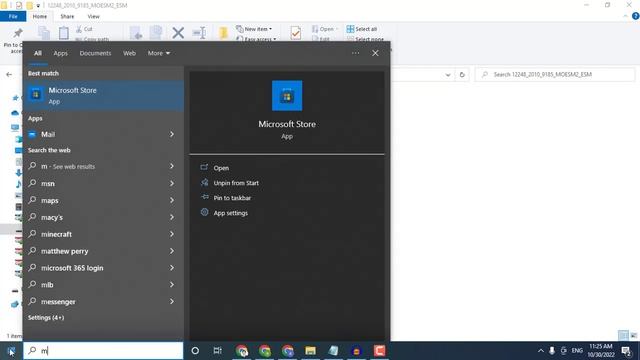The width and height of the screenshot is (640, 360).
Task: Open the New item dropdown in Explorer
Action: 254,29
